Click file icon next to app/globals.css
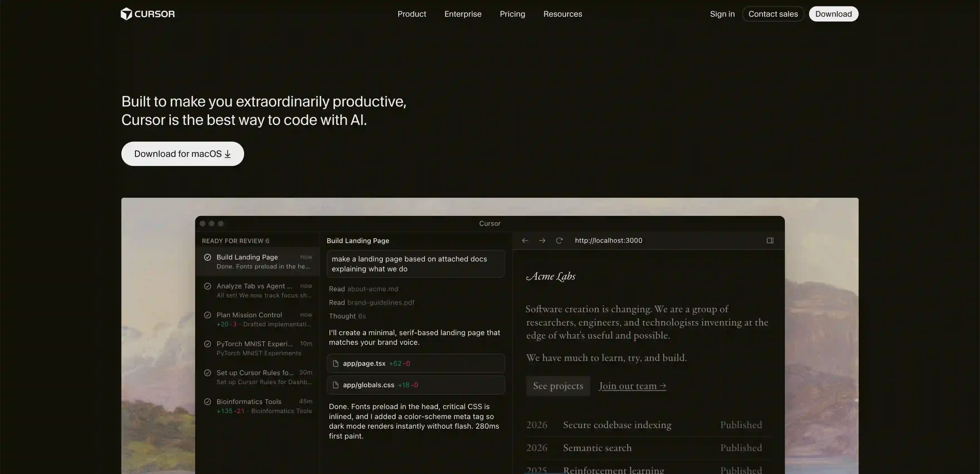Image resolution: width=980 pixels, height=474 pixels. point(335,385)
